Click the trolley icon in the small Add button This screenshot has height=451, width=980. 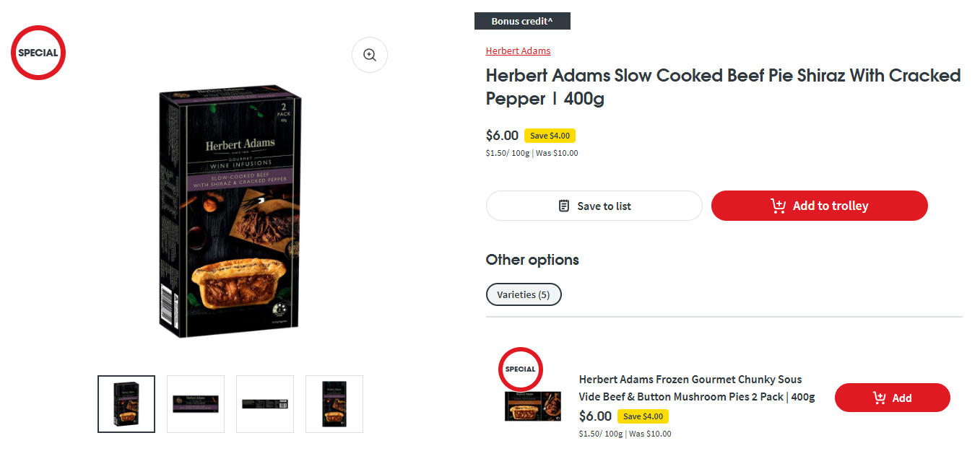tap(879, 398)
